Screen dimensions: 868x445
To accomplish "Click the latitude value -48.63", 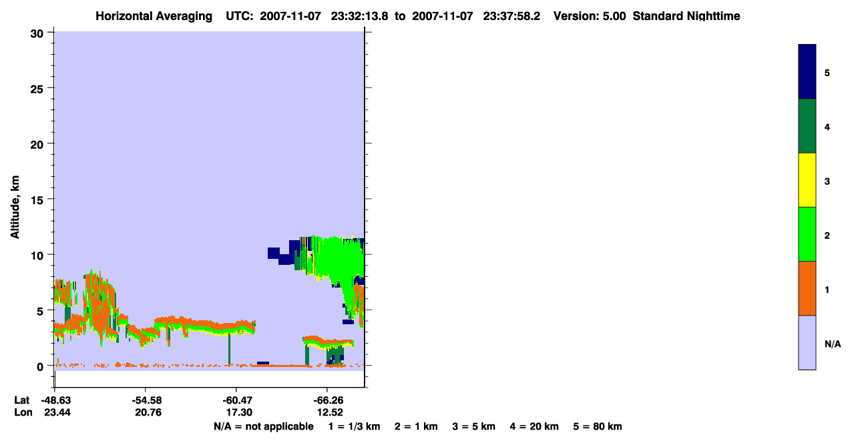I will pos(55,400).
